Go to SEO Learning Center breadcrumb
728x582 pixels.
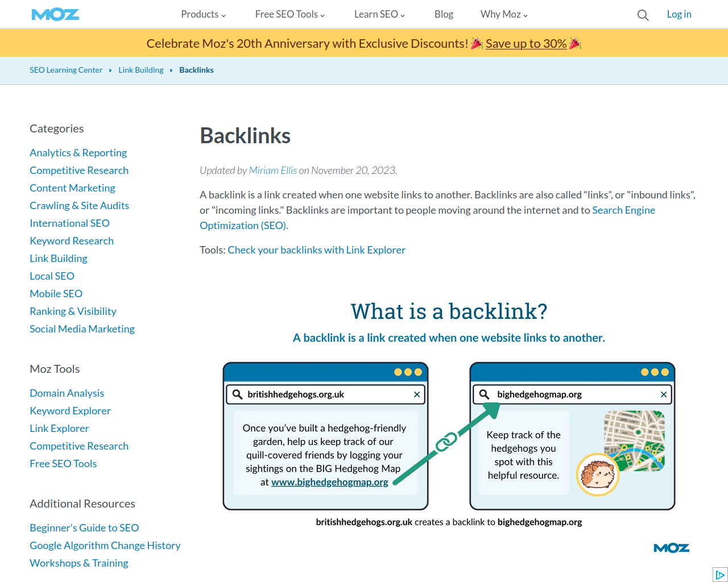tap(66, 70)
